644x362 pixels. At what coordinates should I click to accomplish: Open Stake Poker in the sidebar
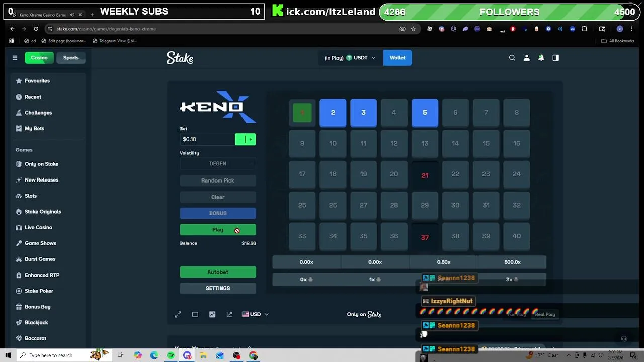(x=39, y=291)
